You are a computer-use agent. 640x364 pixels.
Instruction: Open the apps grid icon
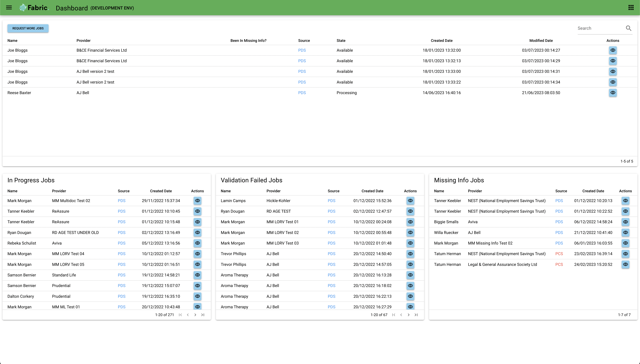click(631, 7)
